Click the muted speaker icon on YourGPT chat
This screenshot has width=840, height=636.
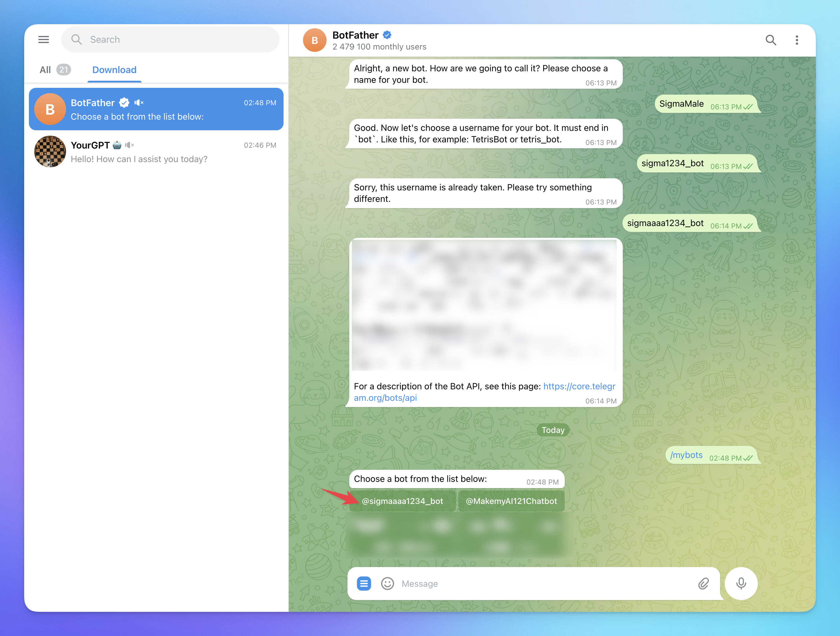click(x=129, y=145)
